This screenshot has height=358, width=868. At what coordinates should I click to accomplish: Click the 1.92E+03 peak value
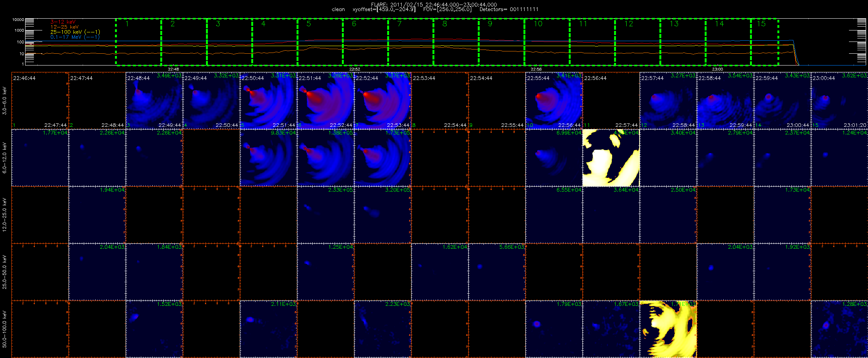coord(798,247)
